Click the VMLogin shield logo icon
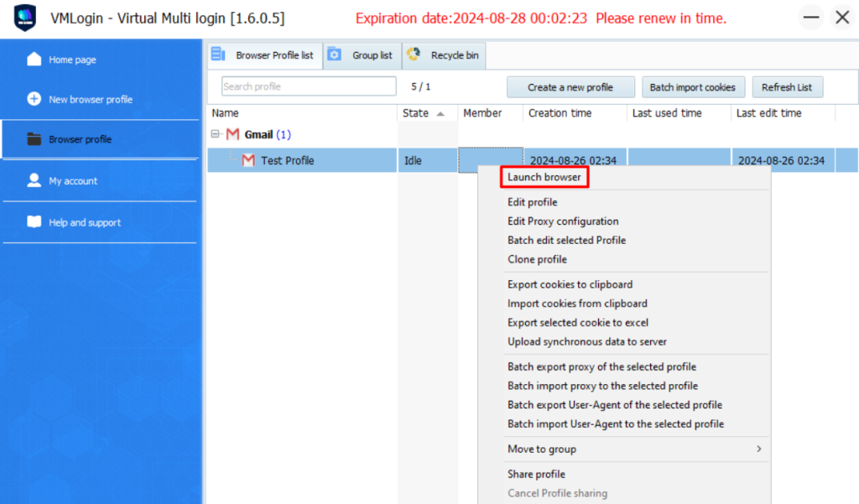 point(25,18)
